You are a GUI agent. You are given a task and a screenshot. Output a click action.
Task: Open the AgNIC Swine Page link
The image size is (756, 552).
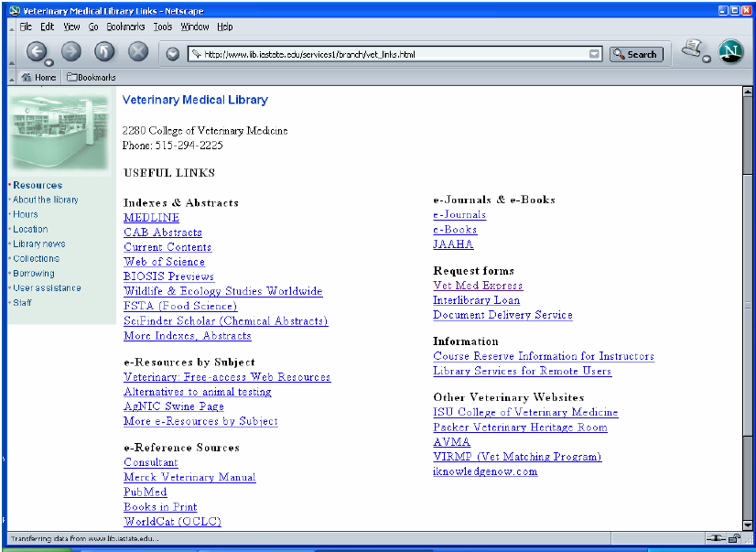174,406
